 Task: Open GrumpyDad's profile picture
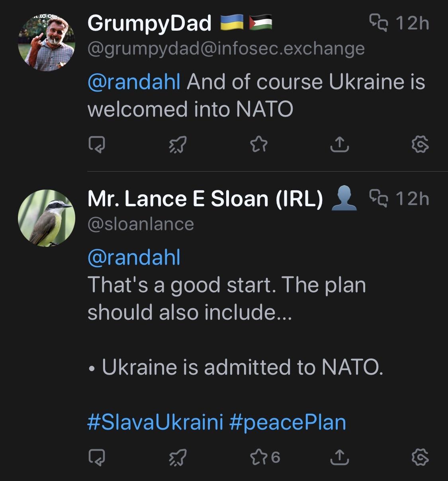click(x=46, y=42)
